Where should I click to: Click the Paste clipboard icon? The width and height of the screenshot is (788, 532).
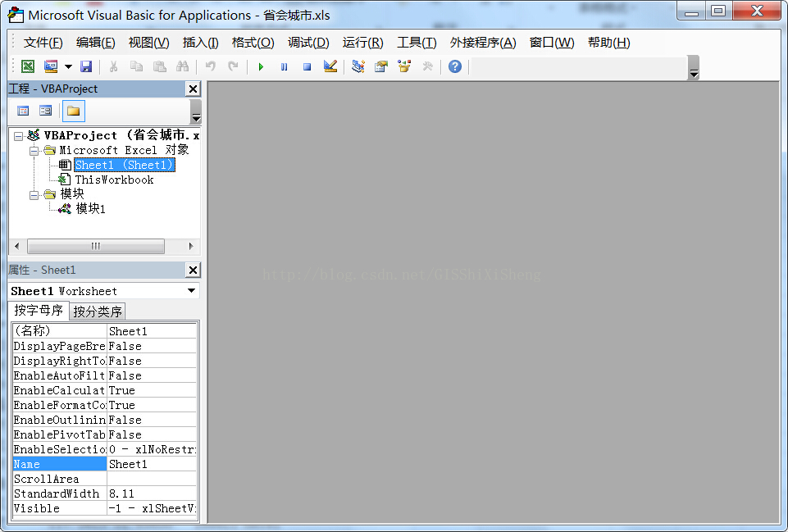tap(160, 66)
